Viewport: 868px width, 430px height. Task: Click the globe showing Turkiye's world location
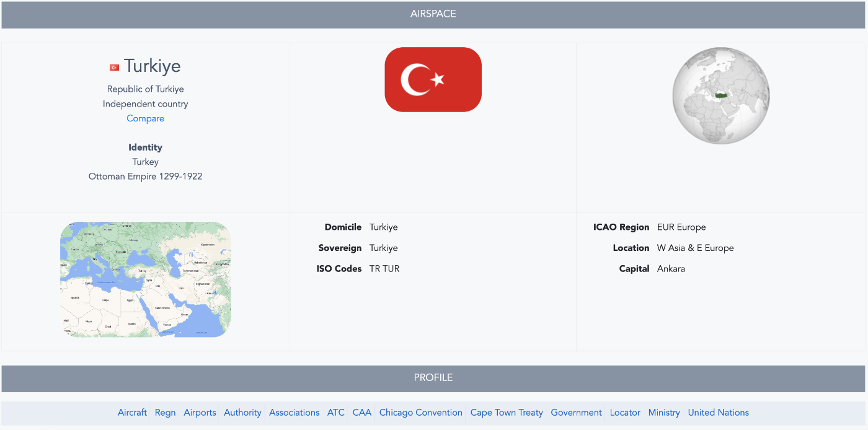click(x=720, y=95)
